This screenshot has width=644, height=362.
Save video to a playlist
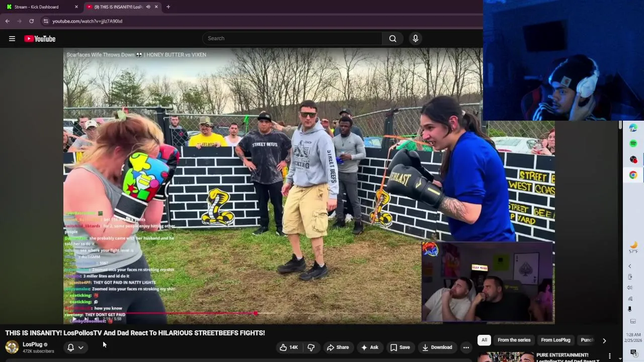coord(400,347)
